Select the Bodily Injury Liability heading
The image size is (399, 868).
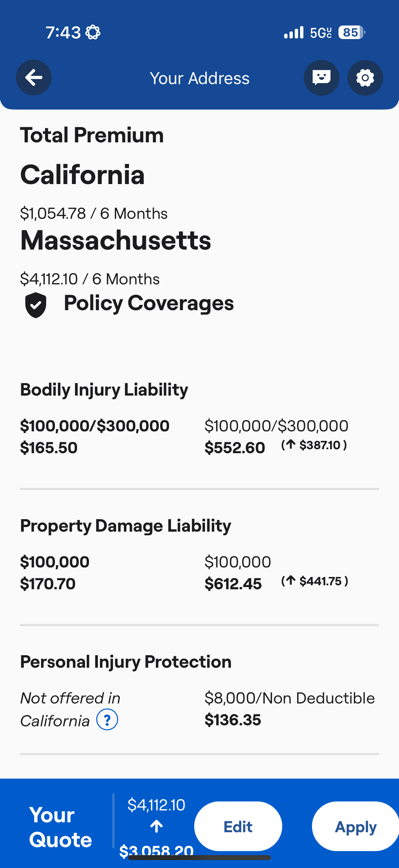[x=104, y=390]
